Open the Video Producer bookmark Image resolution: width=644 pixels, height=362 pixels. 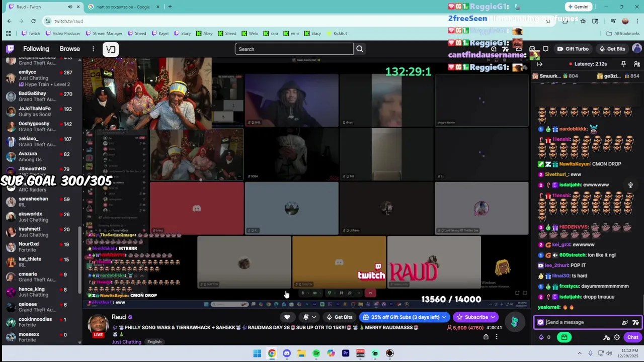63,33
